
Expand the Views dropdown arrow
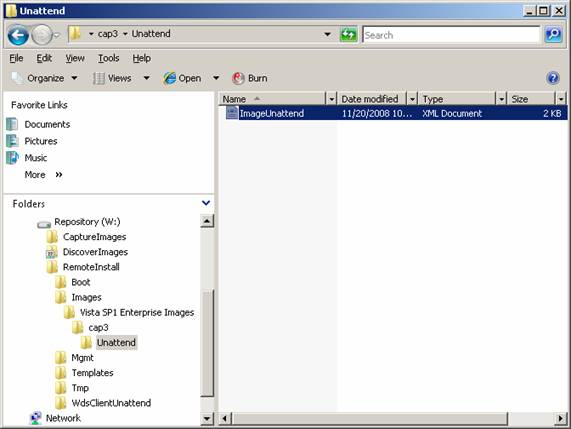click(x=146, y=78)
